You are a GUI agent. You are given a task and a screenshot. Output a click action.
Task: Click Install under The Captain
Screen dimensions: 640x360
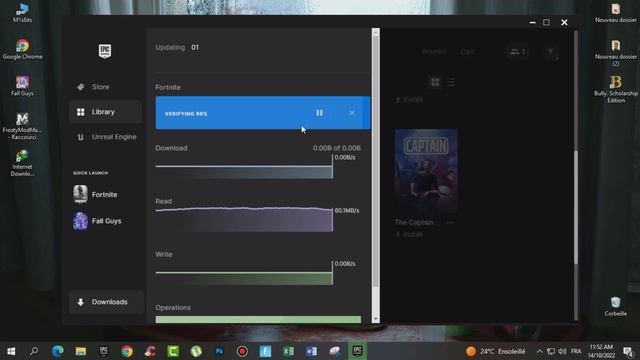coord(409,234)
